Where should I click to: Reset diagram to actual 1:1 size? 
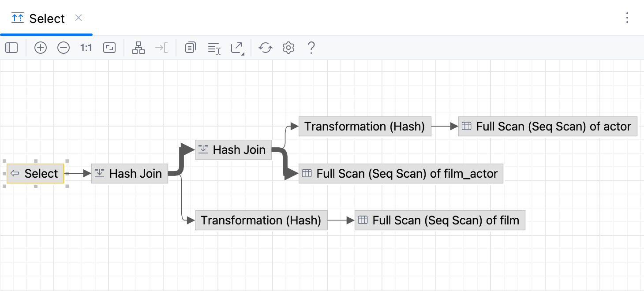(x=86, y=48)
